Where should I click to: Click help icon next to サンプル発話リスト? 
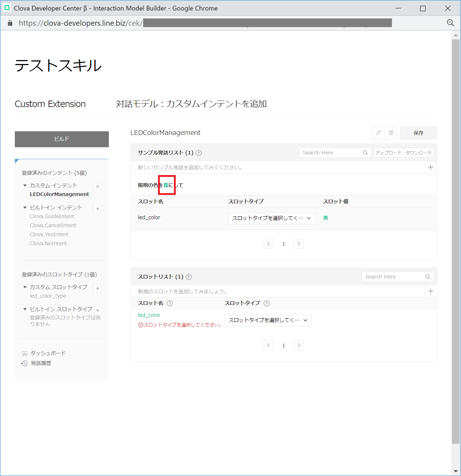click(x=199, y=153)
